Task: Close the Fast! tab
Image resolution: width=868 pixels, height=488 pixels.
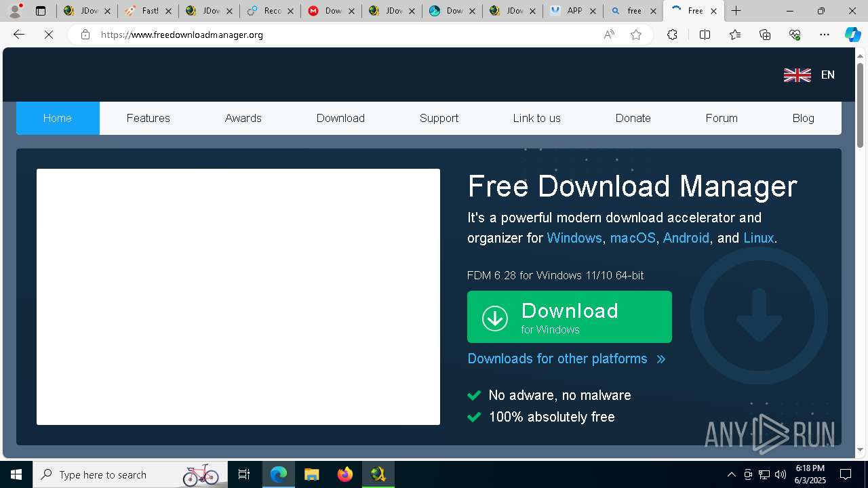Action: coord(168,11)
